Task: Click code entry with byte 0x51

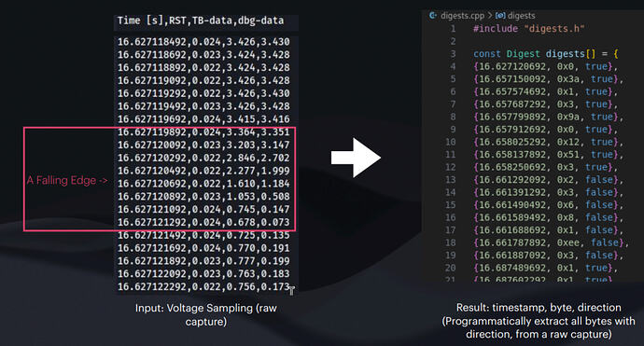Action: (x=548, y=154)
